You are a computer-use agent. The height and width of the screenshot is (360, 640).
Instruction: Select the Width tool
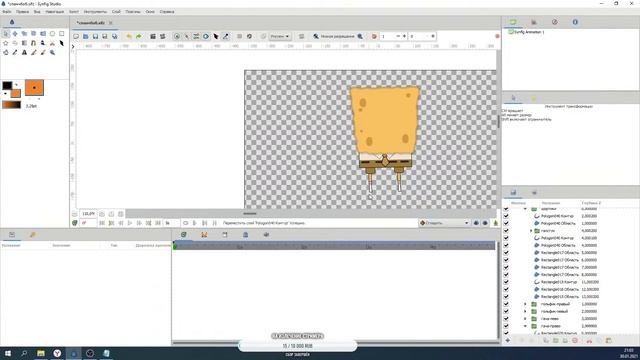(62, 43)
